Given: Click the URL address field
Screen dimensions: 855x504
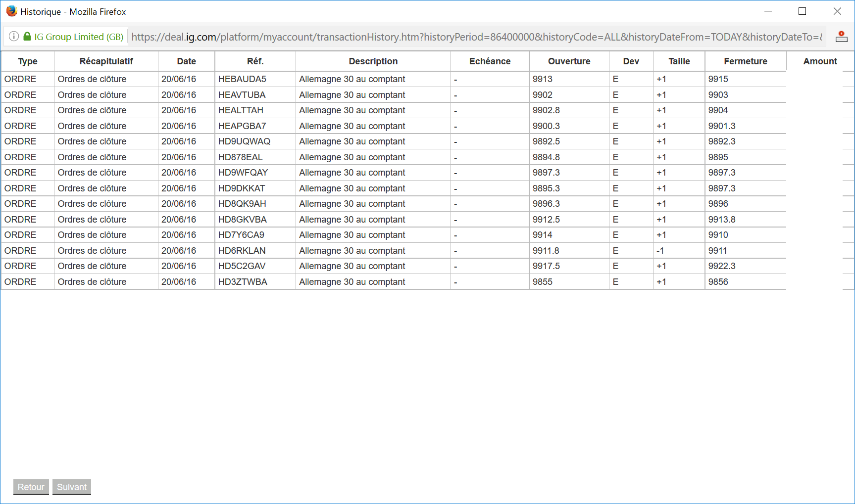Looking at the screenshot, I should pos(476,37).
